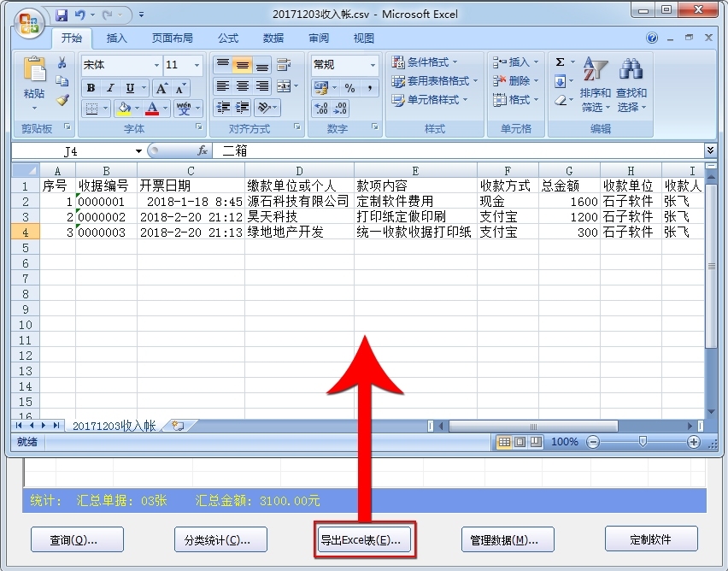Switch to the 插入 ribbon tab
The width and height of the screenshot is (728, 571).
116,38
